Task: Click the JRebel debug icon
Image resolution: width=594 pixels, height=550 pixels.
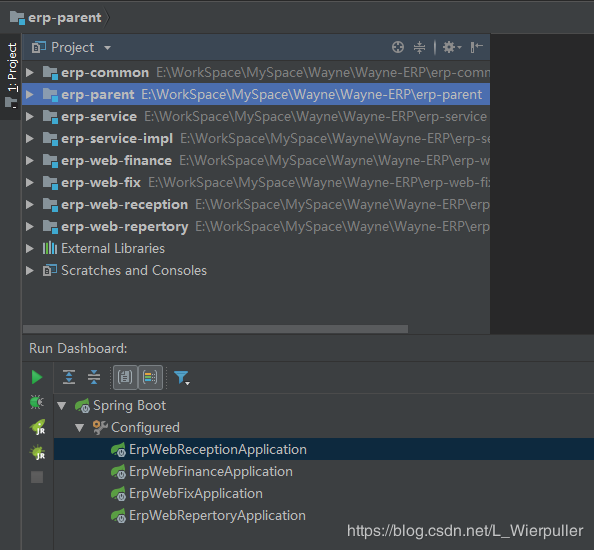Action: tap(38, 452)
